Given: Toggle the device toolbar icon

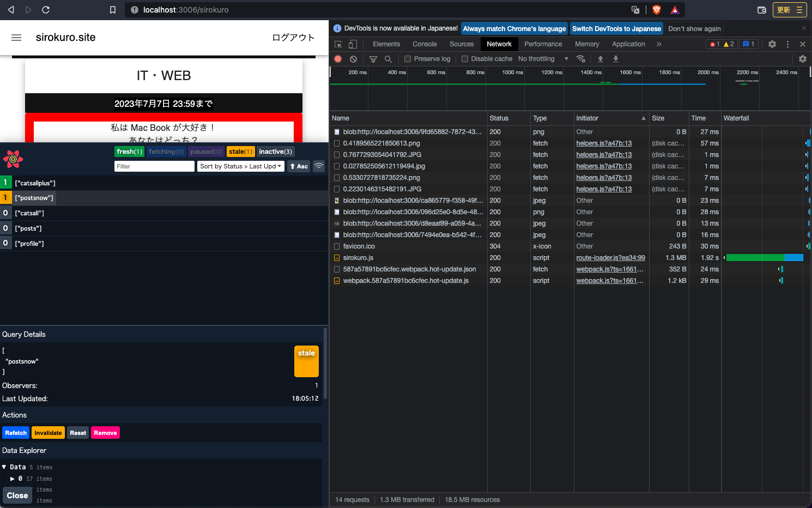Looking at the screenshot, I should 353,44.
